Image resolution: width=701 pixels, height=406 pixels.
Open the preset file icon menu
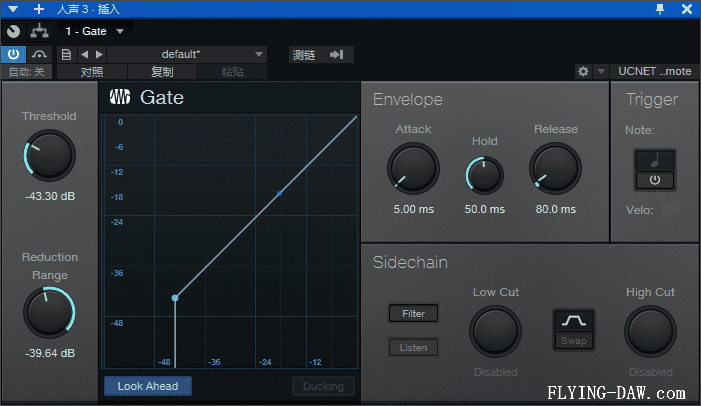[66, 54]
